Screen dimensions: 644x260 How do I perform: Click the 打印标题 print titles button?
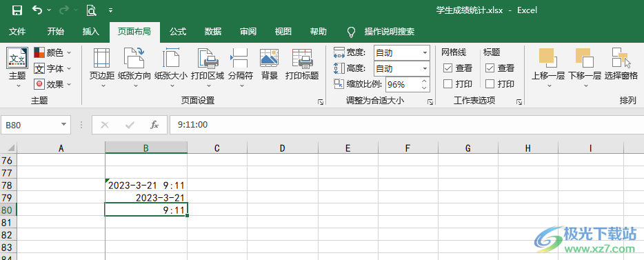(302, 63)
